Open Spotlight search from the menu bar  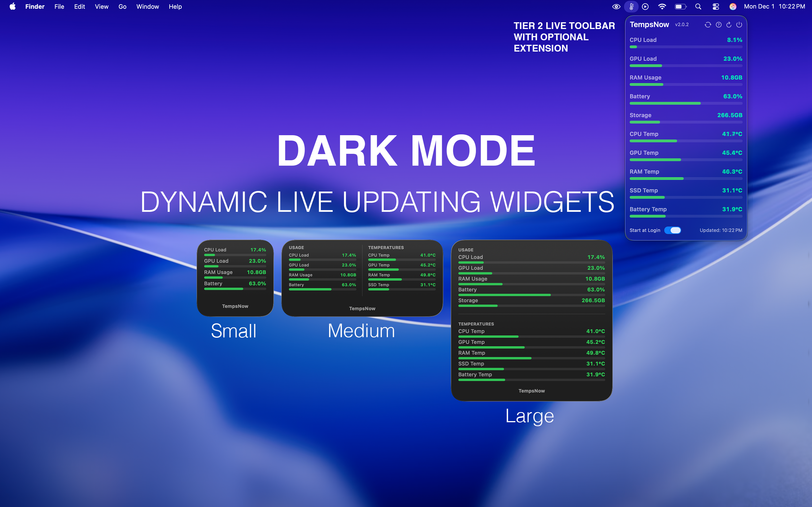click(698, 6)
